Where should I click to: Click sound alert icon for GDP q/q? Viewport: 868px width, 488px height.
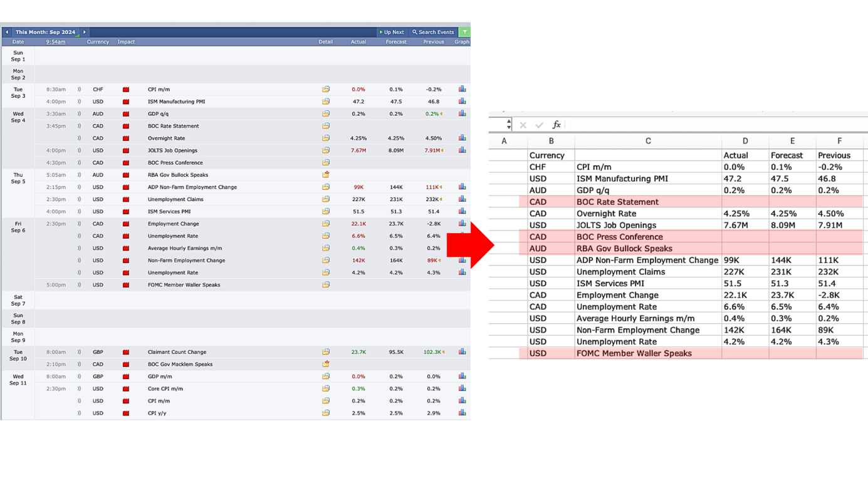click(x=79, y=114)
